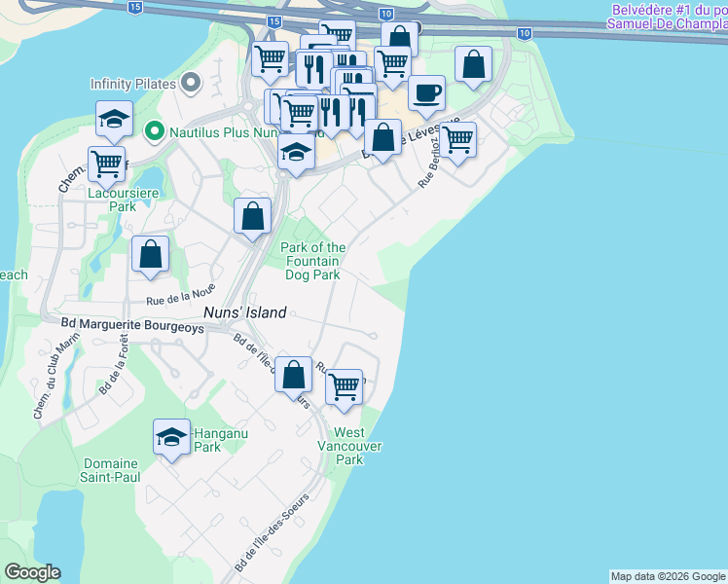728x584 pixels.
Task: Click the shopping bag marker on Bd de l'Île-des-Soeurs
Action: coord(293,379)
